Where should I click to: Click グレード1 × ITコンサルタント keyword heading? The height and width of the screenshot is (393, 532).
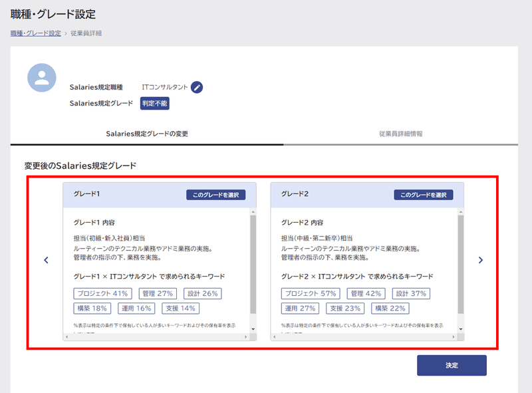(x=149, y=277)
